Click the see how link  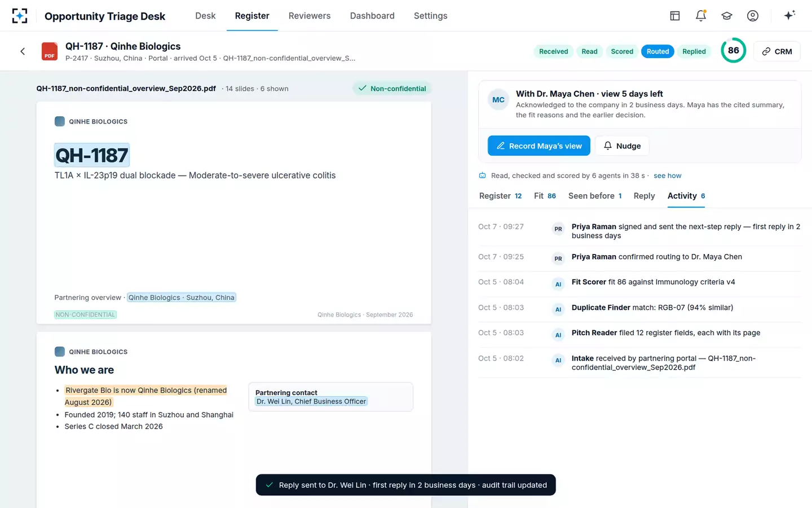[x=667, y=176]
